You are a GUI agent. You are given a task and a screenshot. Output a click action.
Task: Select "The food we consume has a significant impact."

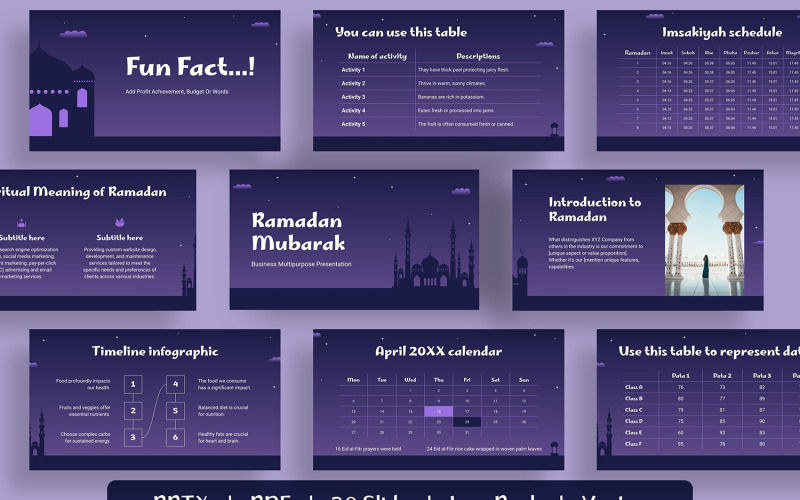click(x=224, y=384)
